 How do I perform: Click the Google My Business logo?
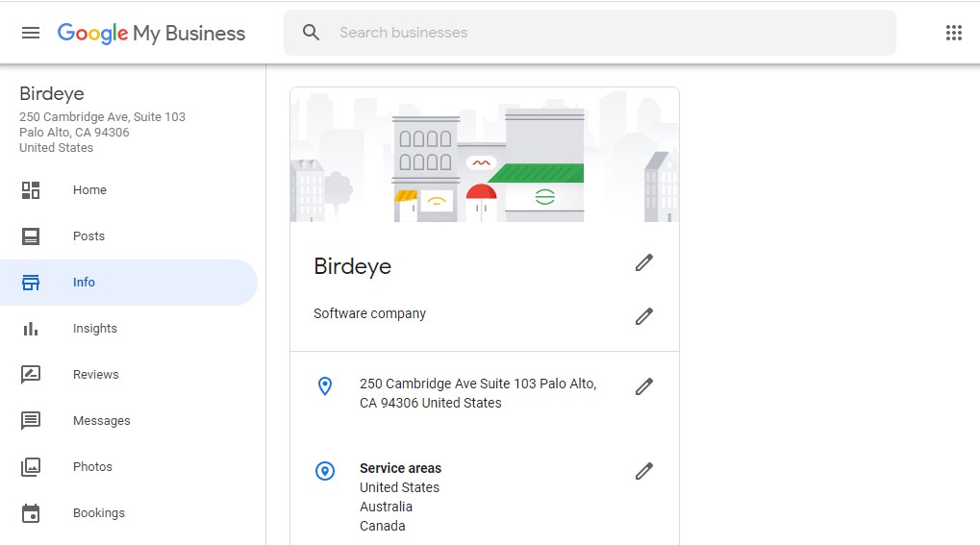click(151, 33)
